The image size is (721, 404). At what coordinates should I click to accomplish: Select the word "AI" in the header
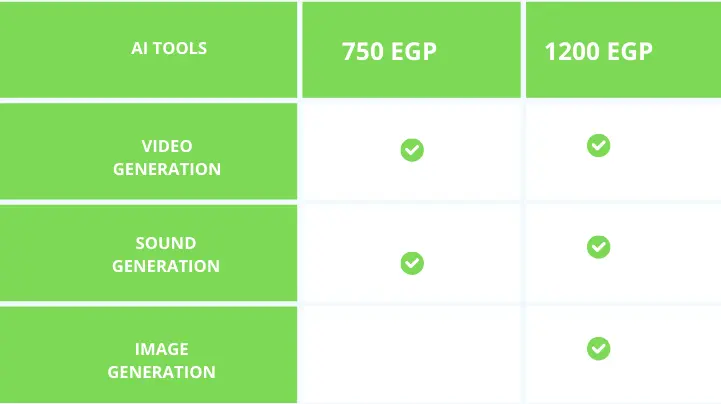click(x=140, y=48)
